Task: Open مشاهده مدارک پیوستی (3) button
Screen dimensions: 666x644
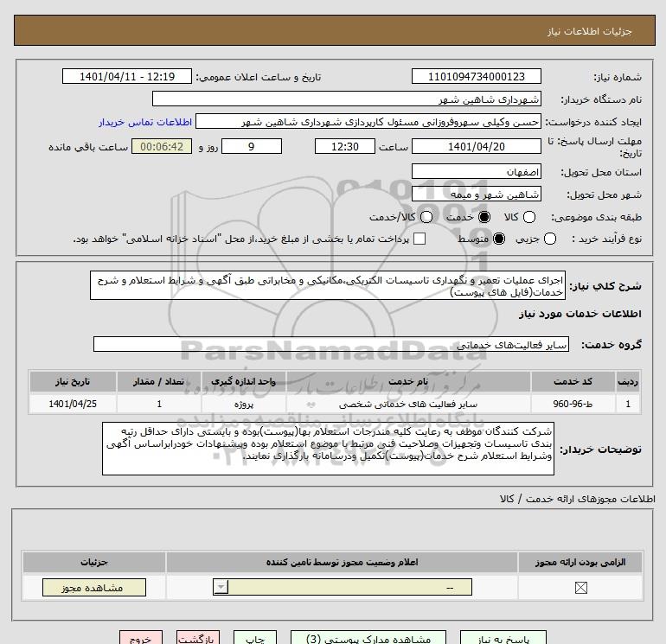Action: pos(368,638)
